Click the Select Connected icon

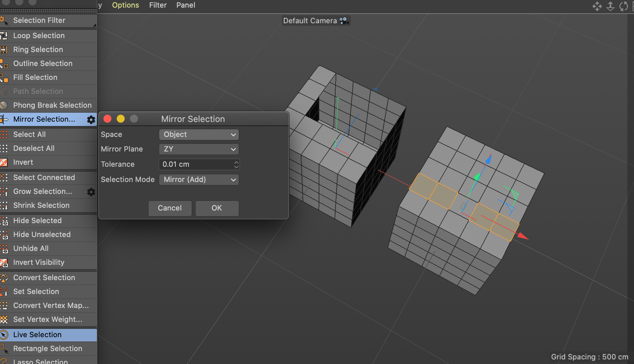coord(4,177)
